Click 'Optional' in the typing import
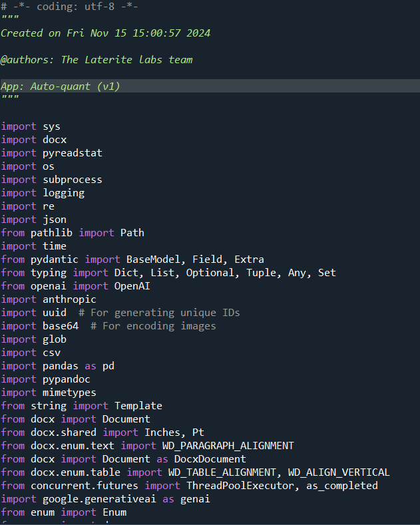Image resolution: width=420 pixels, height=525 pixels. pyautogui.click(x=210, y=273)
